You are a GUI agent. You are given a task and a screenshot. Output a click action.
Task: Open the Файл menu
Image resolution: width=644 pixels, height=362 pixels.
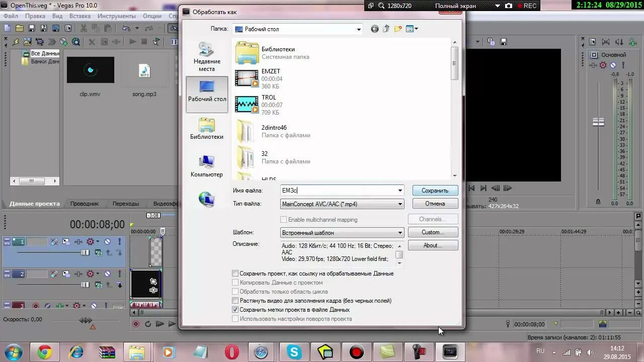11,16
